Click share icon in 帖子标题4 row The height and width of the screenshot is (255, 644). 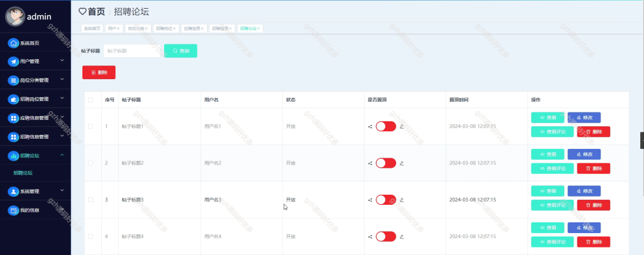click(x=370, y=237)
